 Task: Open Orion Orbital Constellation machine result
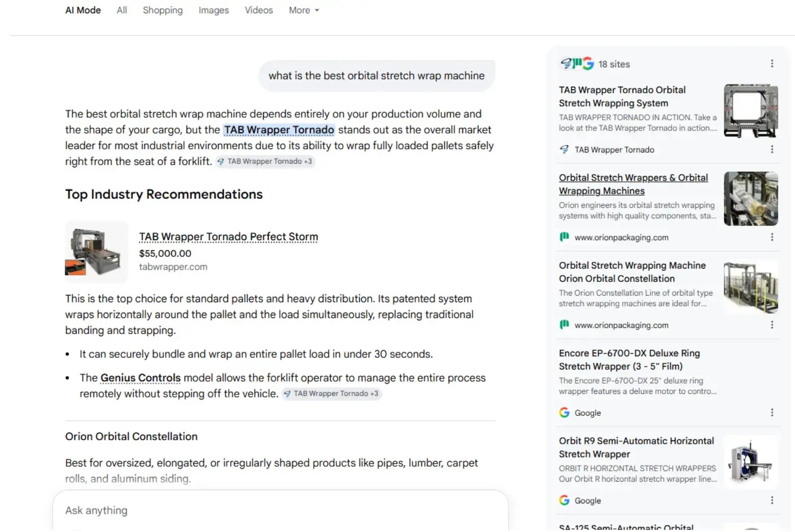(x=632, y=272)
